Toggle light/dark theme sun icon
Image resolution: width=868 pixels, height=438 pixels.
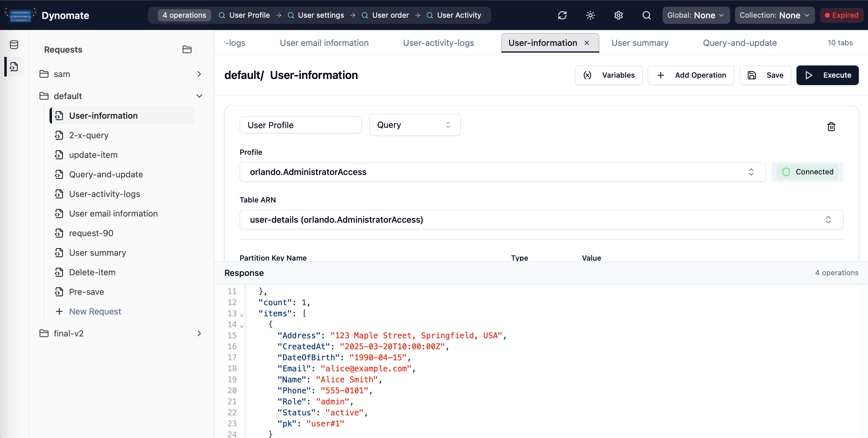[590, 15]
